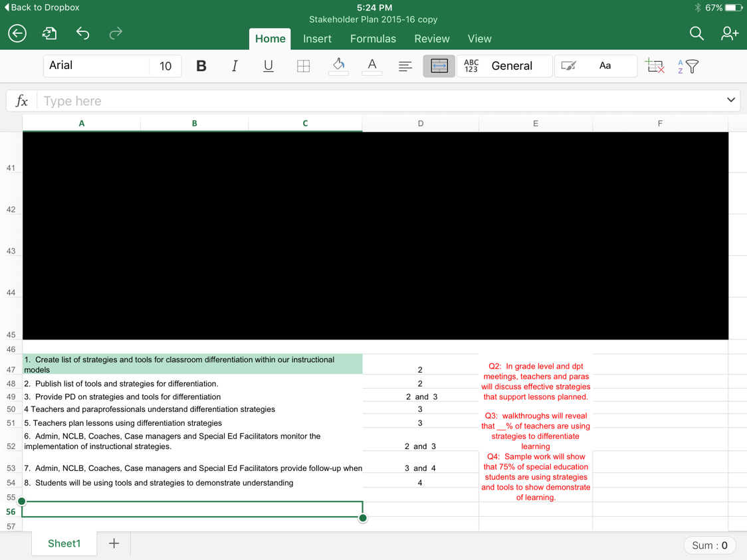Toggle Italic formatting
The image size is (747, 560).
pyautogui.click(x=235, y=66)
